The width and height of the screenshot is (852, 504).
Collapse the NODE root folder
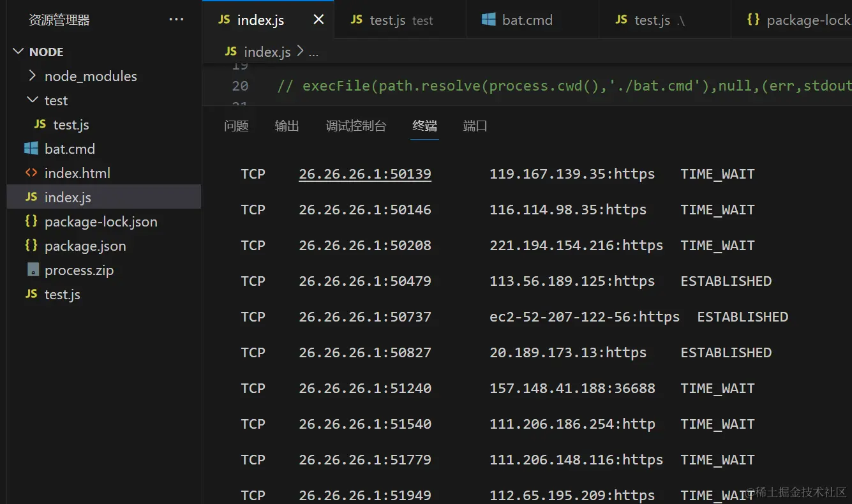18,52
